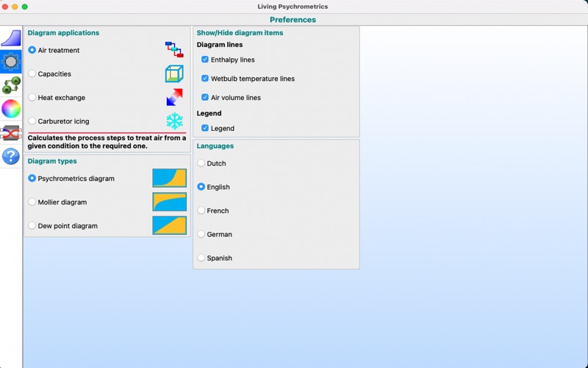Hide the Legend via its checkbox

coord(205,128)
